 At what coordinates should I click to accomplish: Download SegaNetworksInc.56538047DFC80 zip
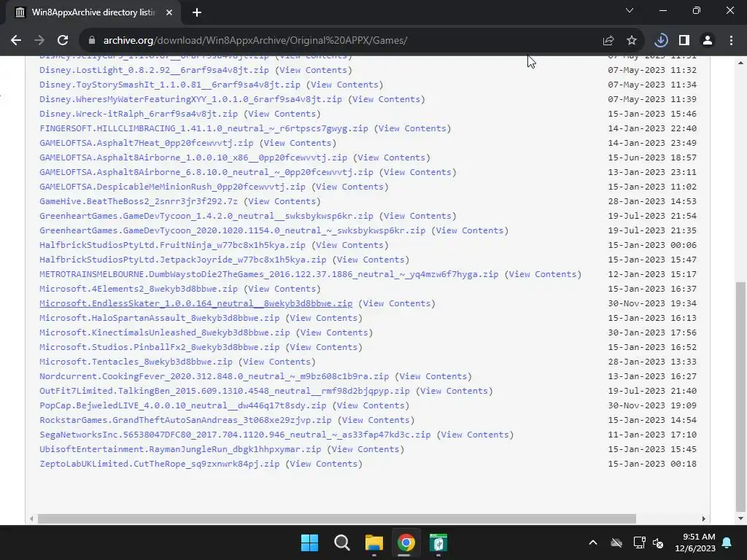pos(235,435)
